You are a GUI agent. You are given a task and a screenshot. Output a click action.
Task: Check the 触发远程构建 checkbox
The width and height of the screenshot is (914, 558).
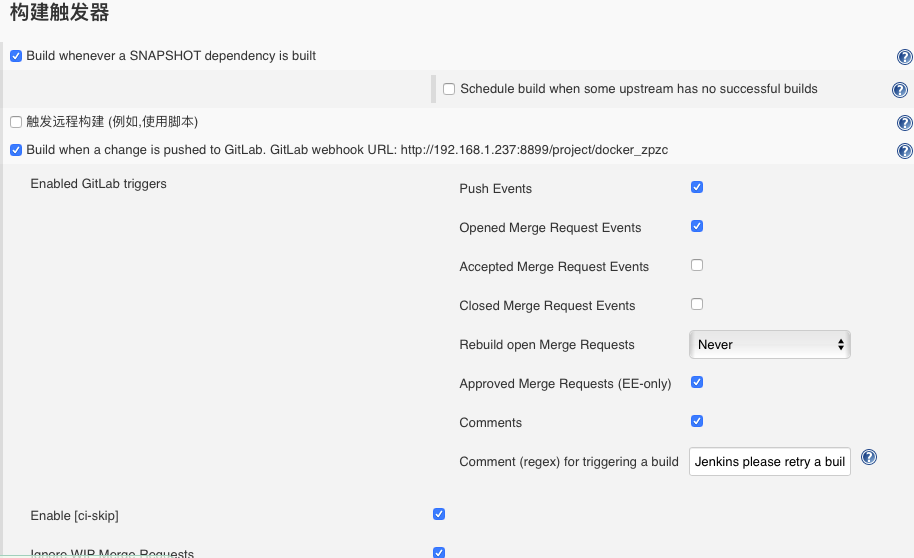click(x=16, y=122)
